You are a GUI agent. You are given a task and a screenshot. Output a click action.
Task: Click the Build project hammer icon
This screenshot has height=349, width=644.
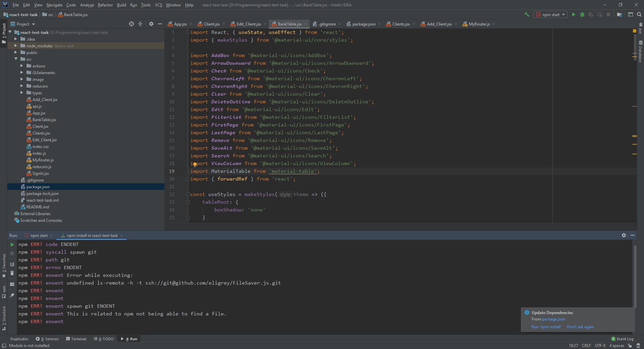[527, 14]
